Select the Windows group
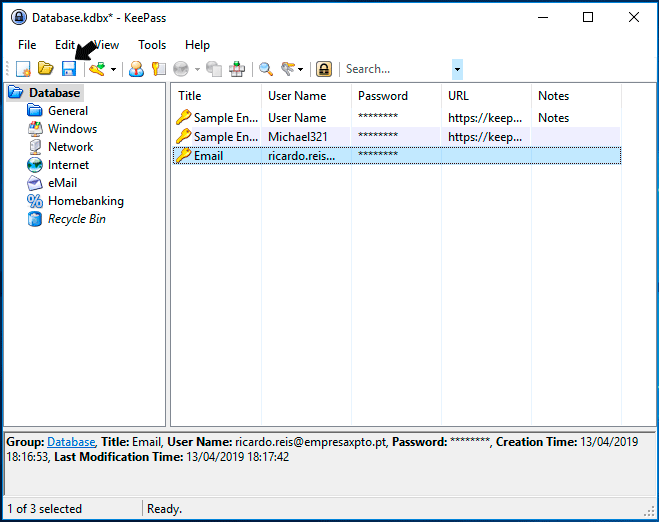The height and width of the screenshot is (522, 659). click(x=72, y=129)
